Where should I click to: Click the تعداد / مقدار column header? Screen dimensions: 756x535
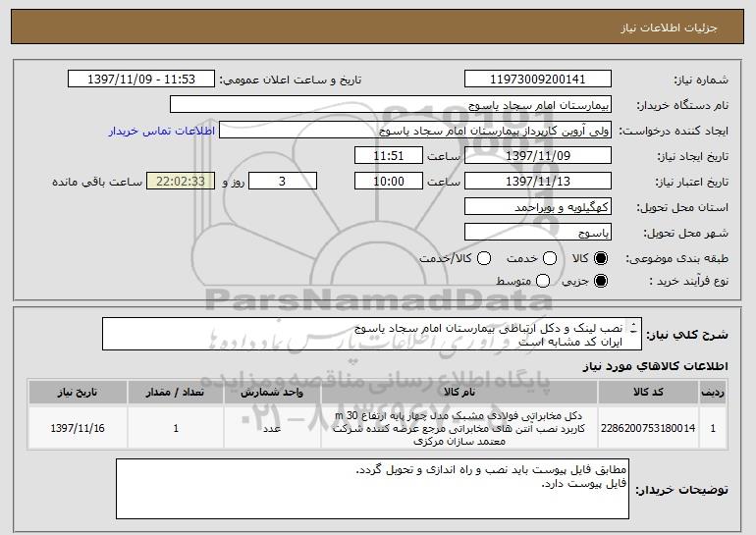(176, 393)
